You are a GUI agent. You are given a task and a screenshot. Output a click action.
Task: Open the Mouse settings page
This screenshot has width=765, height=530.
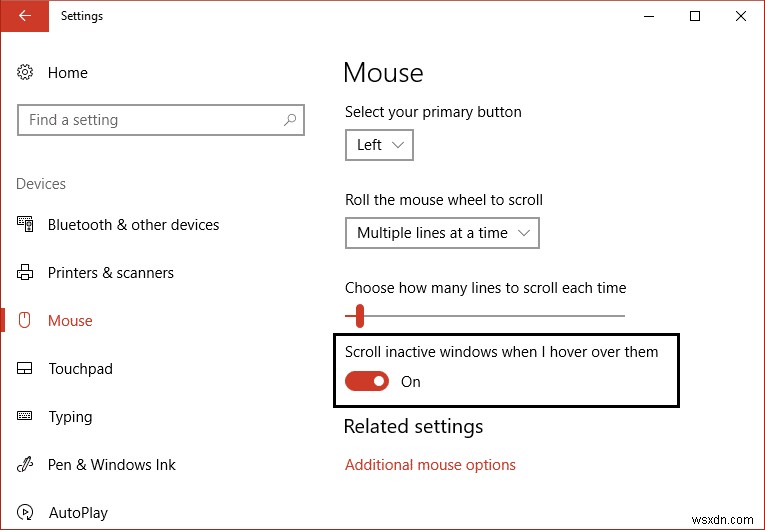[x=70, y=321]
